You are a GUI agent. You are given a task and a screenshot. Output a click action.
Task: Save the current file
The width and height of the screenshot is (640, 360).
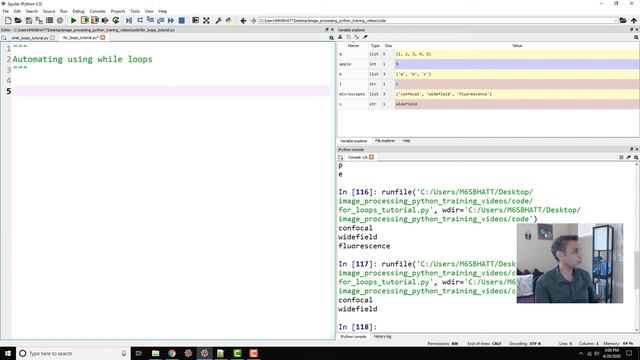pos(29,20)
